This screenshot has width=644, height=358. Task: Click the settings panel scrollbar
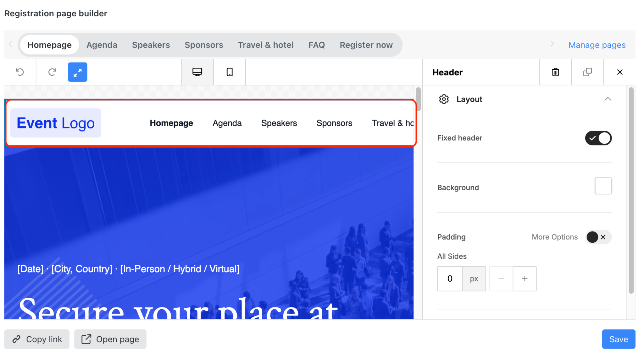(x=631, y=191)
